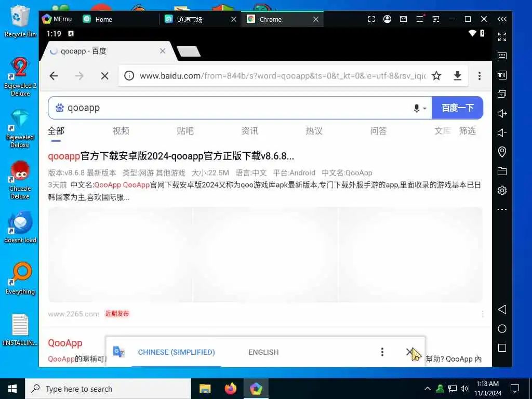Open Firefox from the taskbar
The height and width of the screenshot is (399, 532).
click(231, 389)
